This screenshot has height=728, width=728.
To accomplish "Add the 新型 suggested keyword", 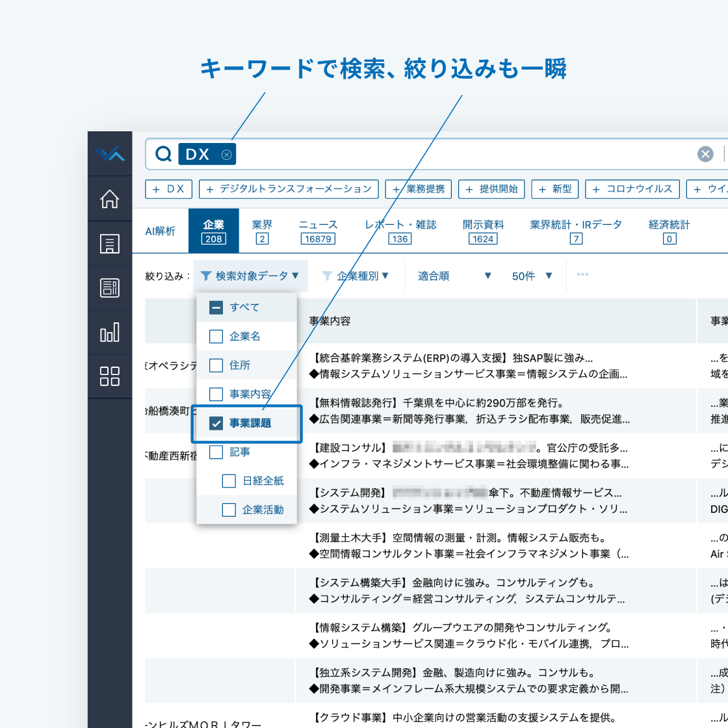I will point(555,189).
